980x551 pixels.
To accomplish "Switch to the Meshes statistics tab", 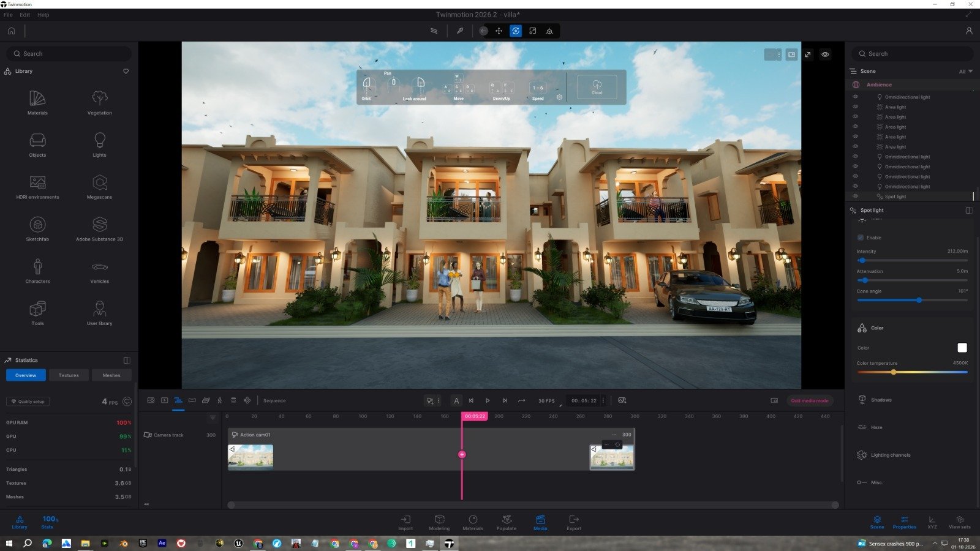I will 111,375.
